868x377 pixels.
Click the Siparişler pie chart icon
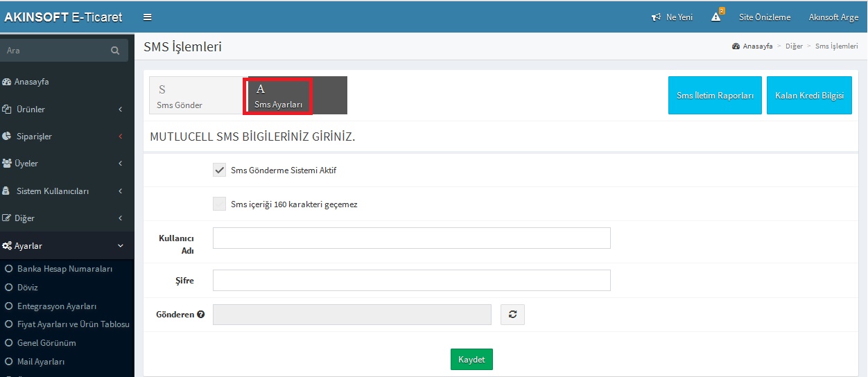[x=7, y=137]
